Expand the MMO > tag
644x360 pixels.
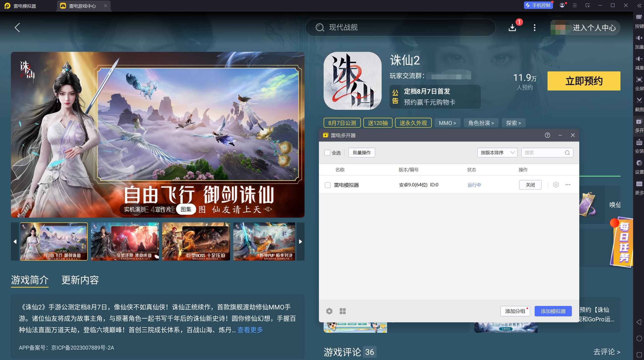click(448, 123)
